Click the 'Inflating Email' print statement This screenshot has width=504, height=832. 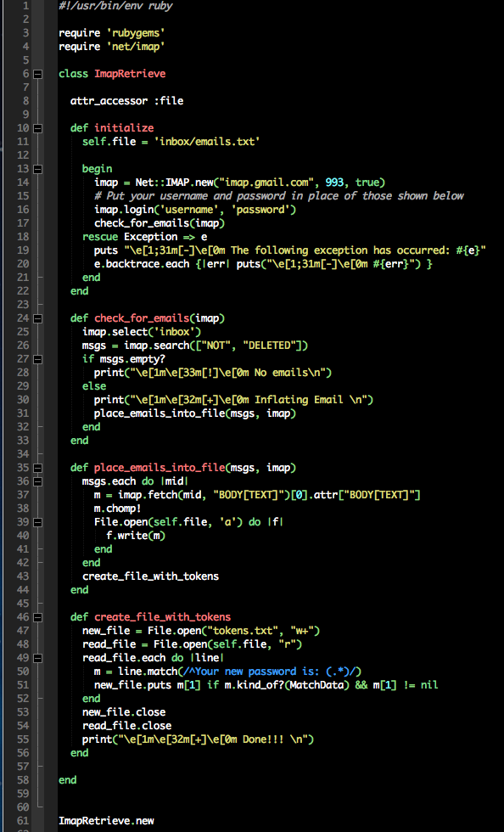click(234, 400)
